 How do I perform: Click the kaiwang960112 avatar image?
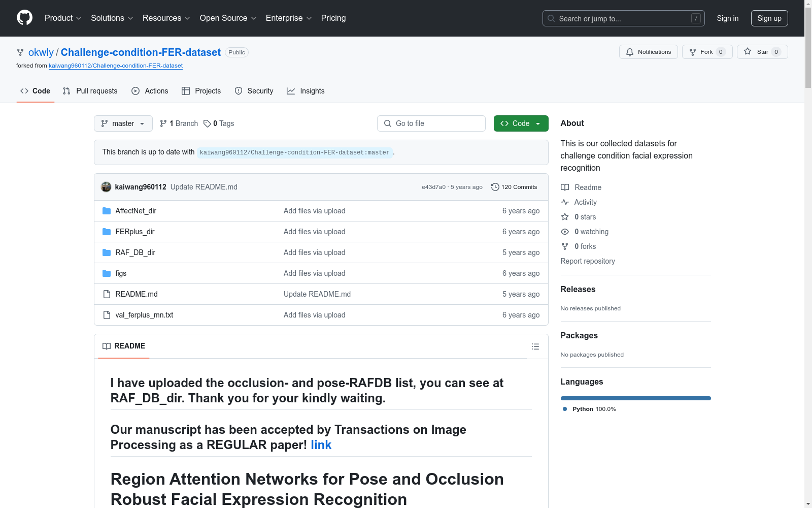pos(106,187)
